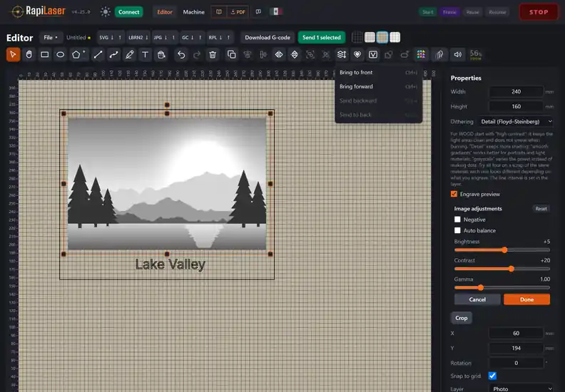The height and width of the screenshot is (392, 565).
Task: Switch to the Editor tab
Action: tap(165, 12)
